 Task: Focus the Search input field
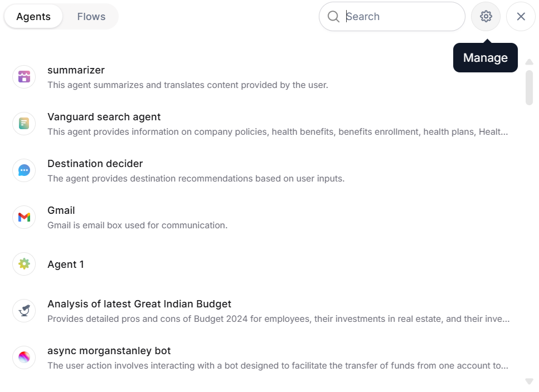[x=401, y=17]
